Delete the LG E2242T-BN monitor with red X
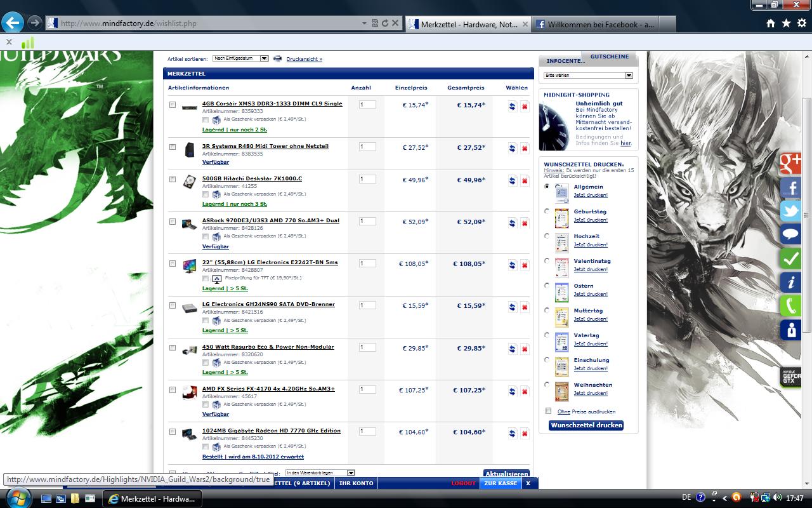Screen dimensions: 812x508 tap(525, 265)
